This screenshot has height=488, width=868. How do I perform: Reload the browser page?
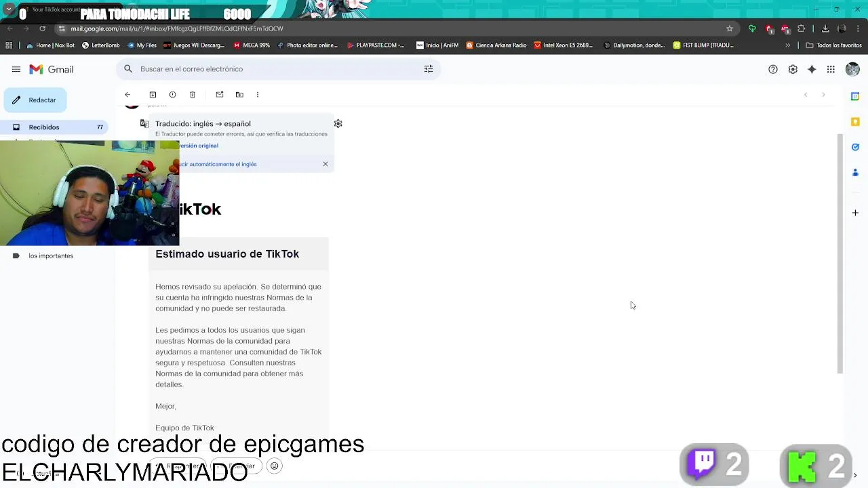[x=42, y=28]
